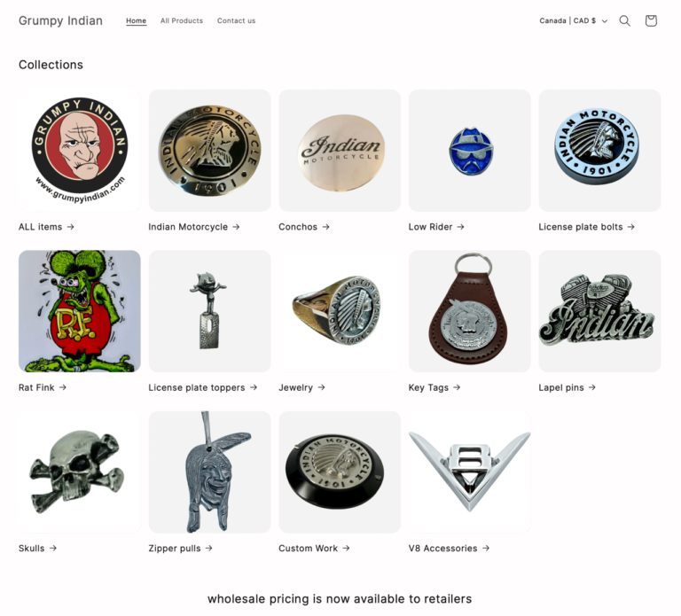The image size is (681, 616).
Task: View the blue Low Rider pin thumbnail
Action: tap(469, 151)
